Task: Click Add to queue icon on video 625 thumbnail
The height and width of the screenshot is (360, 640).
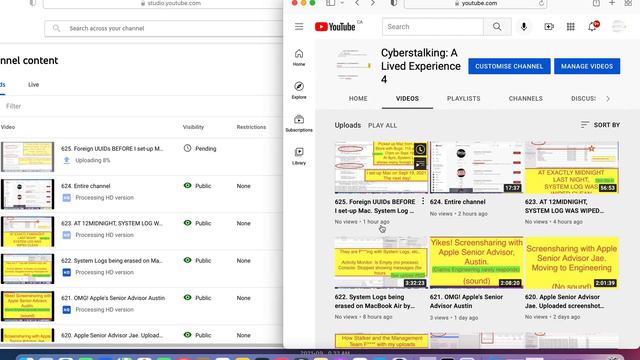Action: (x=420, y=164)
